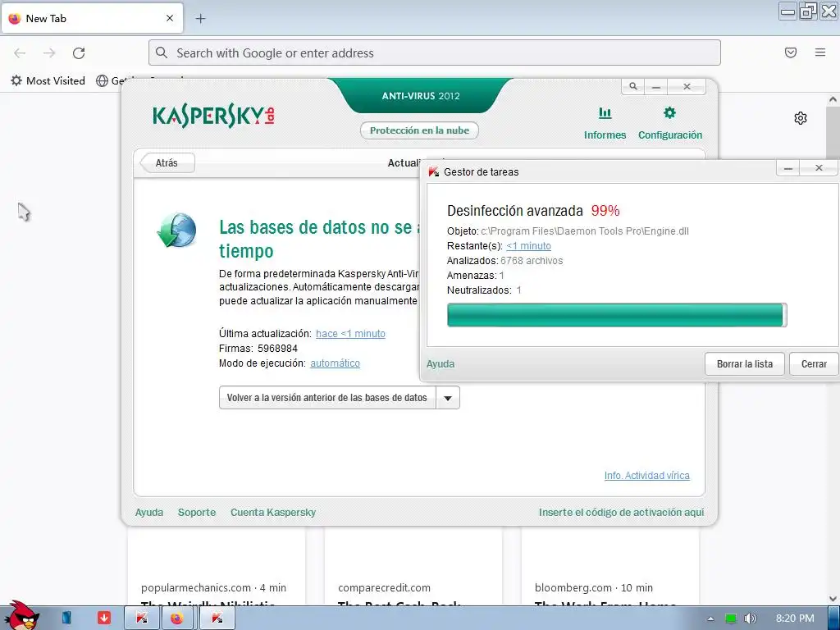840x630 pixels.
Task: Click the automático execution mode link
Action: click(335, 363)
